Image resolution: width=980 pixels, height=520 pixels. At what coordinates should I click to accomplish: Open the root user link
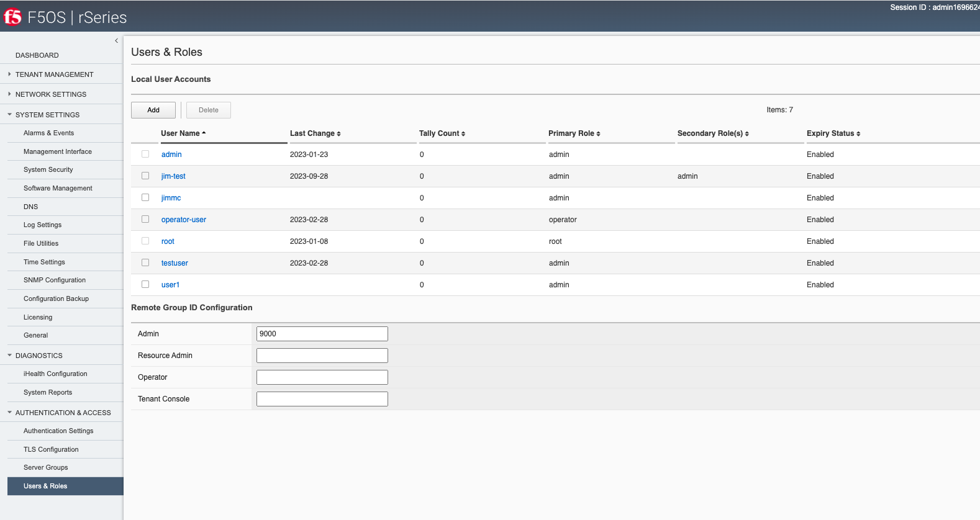coord(168,241)
